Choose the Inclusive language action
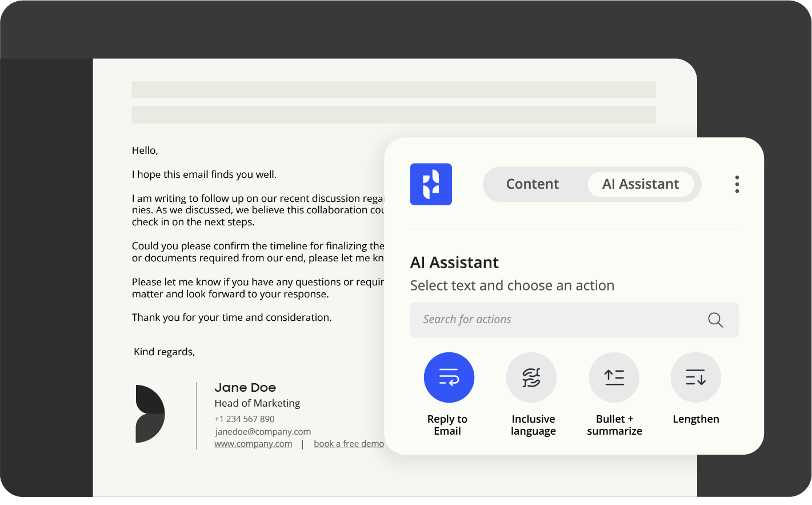The width and height of the screenshot is (812, 505). tap(531, 377)
